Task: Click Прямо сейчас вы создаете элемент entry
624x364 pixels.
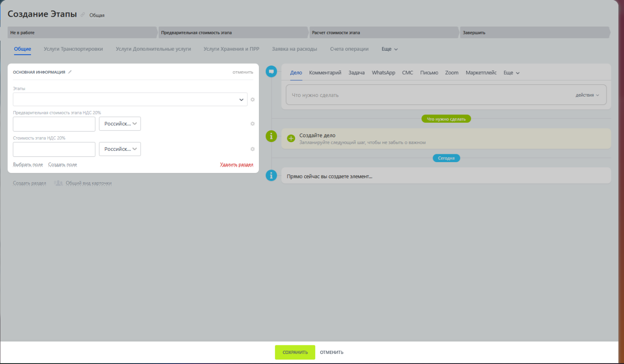Action: click(446, 176)
